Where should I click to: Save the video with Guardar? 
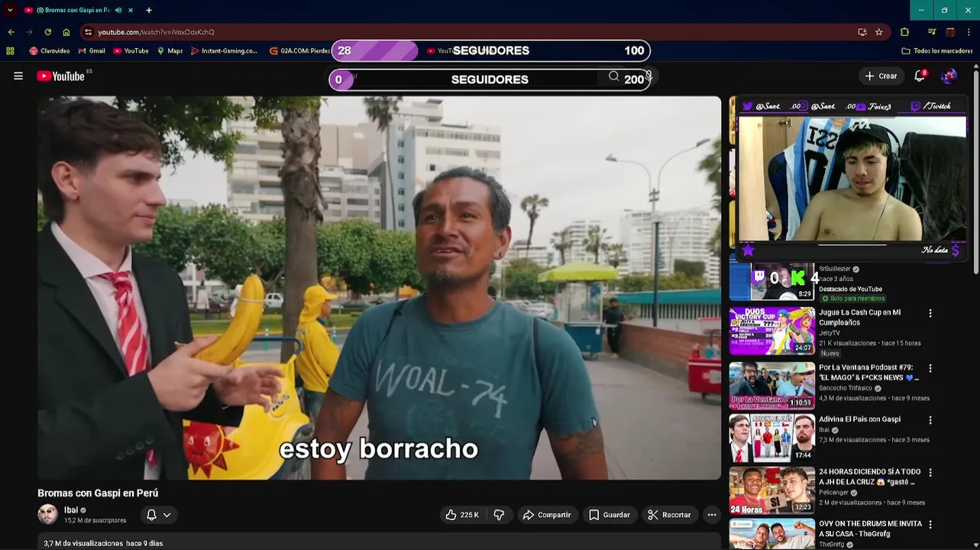pyautogui.click(x=610, y=515)
